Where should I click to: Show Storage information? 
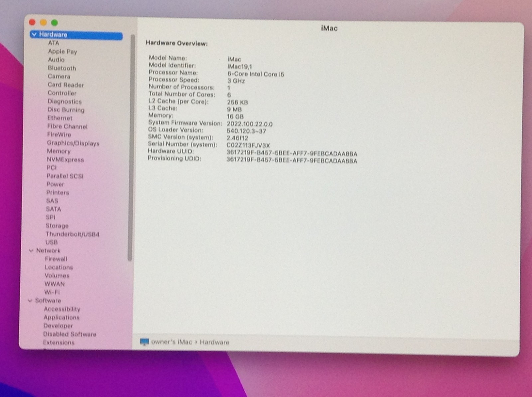[57, 226]
